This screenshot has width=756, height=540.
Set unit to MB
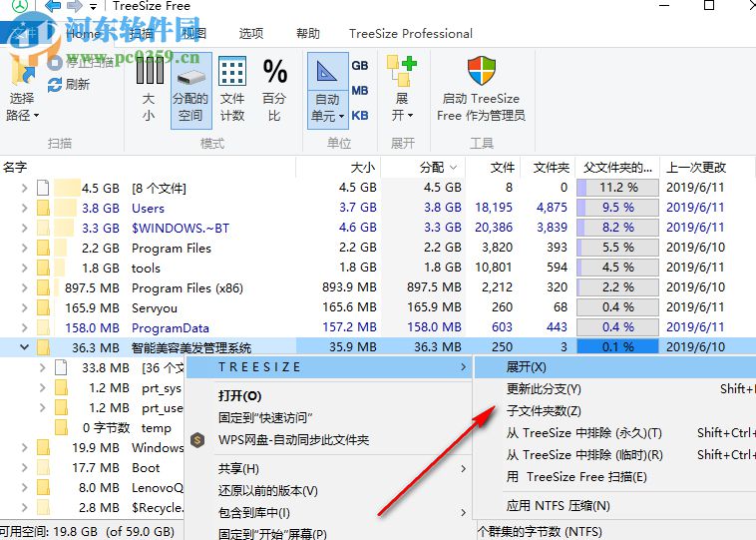[x=360, y=91]
